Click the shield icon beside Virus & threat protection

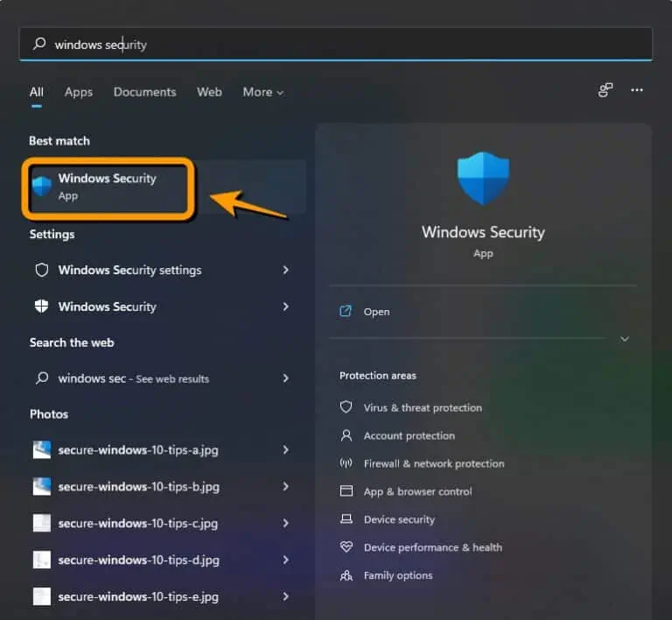(346, 407)
